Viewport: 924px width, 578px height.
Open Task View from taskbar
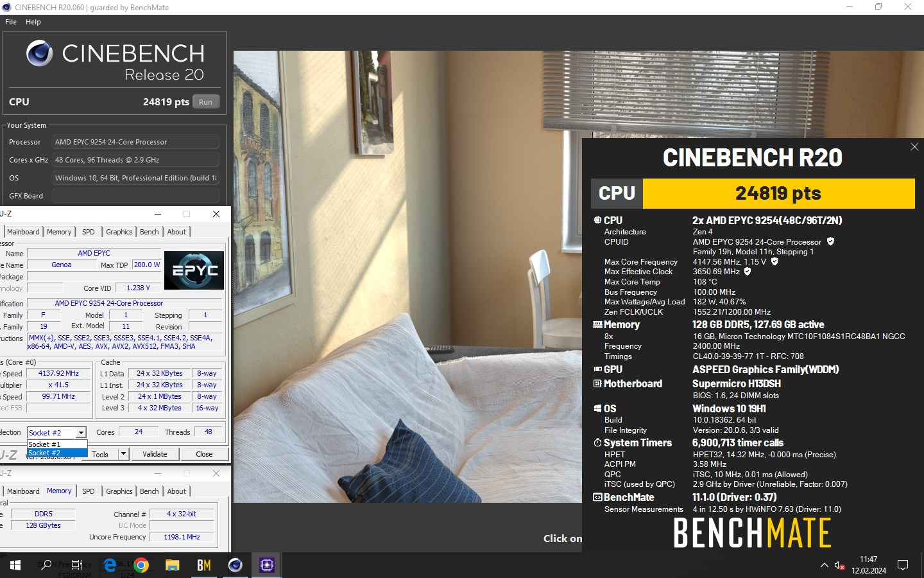[x=77, y=565]
